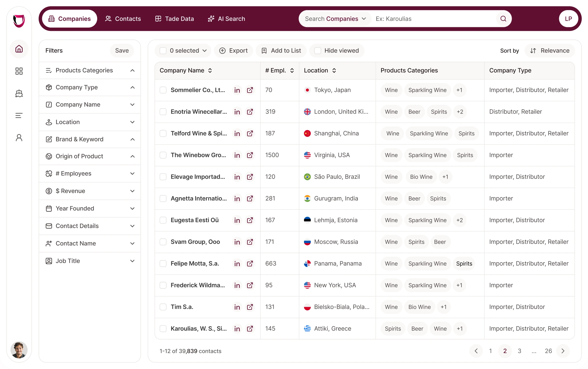Switch to the Contacts tab
Viewport: 588px width, 369px height.
(x=123, y=19)
